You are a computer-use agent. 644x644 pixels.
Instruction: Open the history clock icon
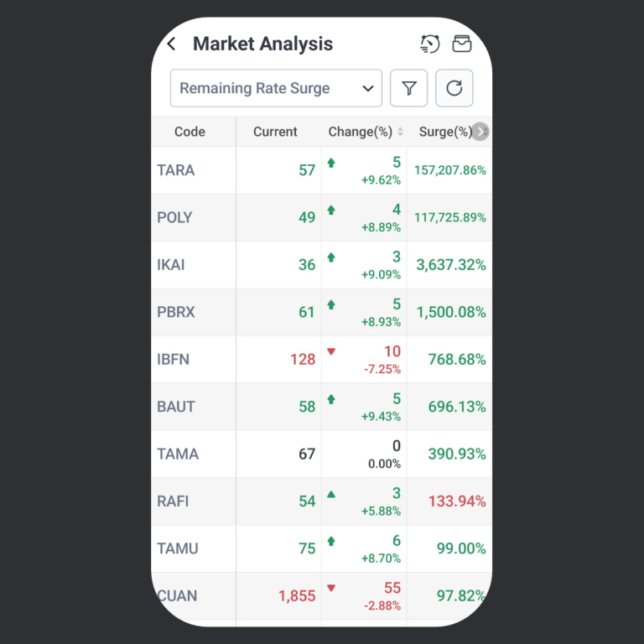click(430, 44)
